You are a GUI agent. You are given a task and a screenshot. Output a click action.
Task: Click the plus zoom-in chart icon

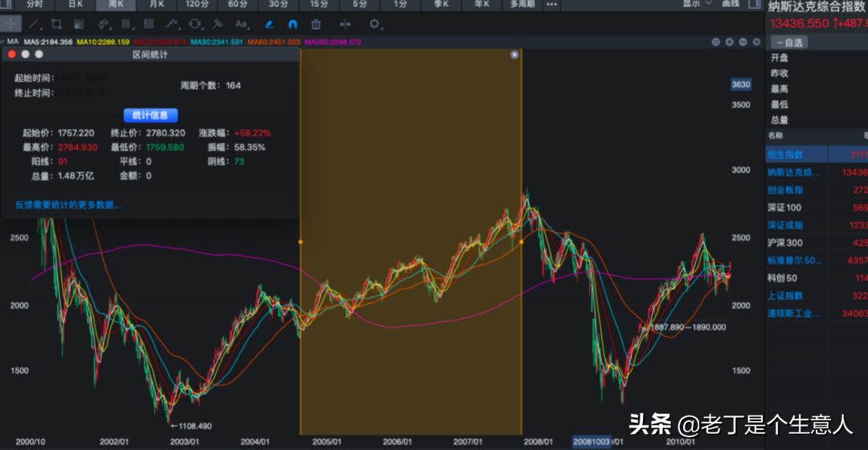point(729,42)
